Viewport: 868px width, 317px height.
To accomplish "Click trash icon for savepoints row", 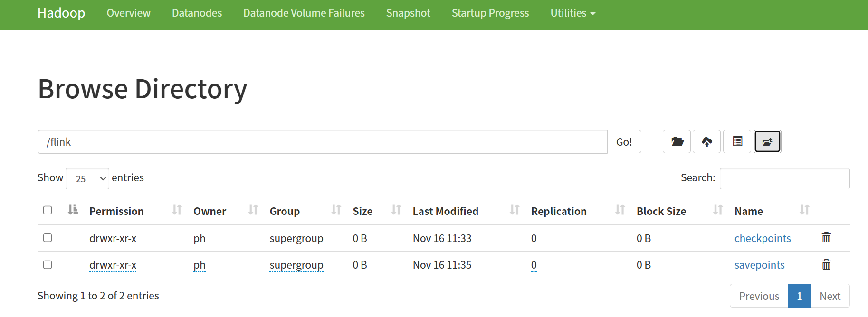I will (x=826, y=264).
